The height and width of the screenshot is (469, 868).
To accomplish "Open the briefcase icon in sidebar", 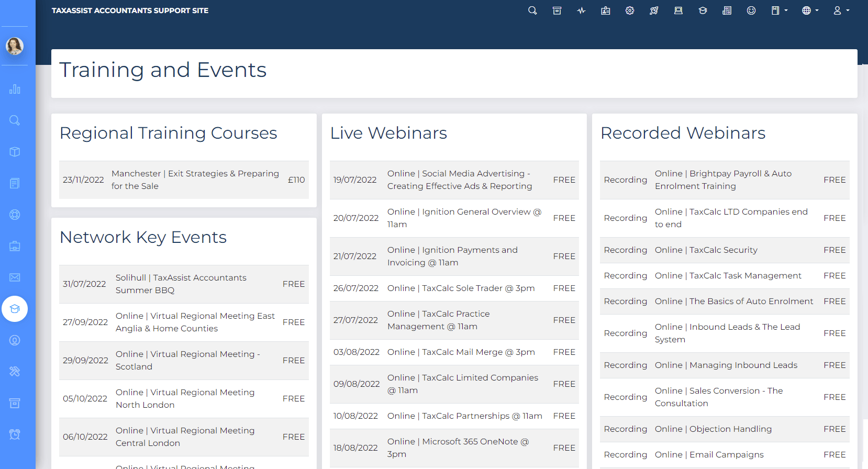I will pos(15,246).
